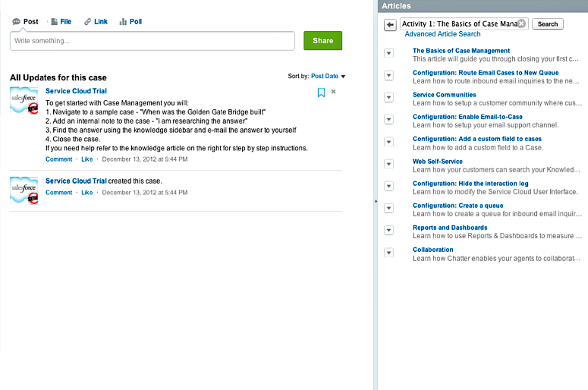Open dropdown for Hide the interaction log article
The height and width of the screenshot is (390, 588).
tap(389, 186)
